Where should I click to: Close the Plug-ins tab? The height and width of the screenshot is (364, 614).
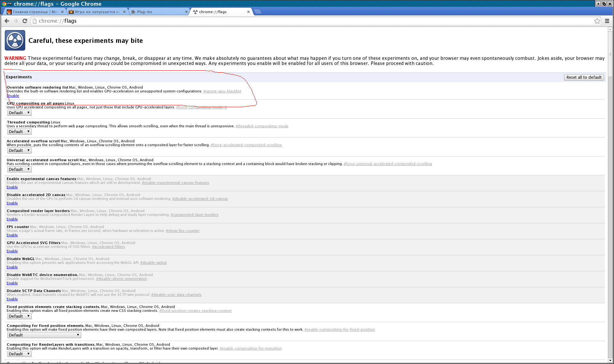tap(186, 12)
